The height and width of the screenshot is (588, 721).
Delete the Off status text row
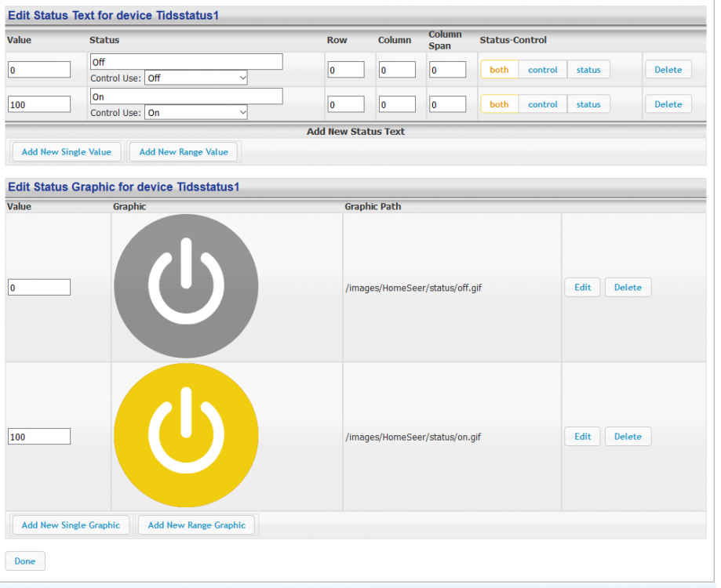tap(668, 70)
